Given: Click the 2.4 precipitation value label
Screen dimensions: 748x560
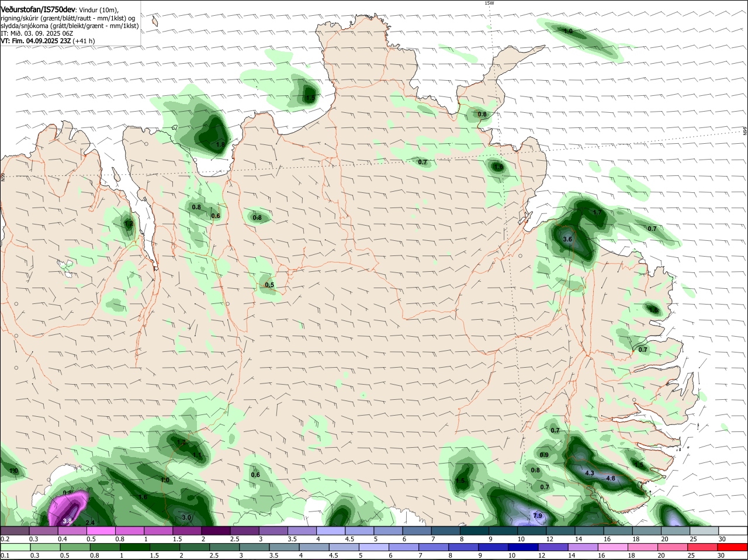Looking at the screenshot, I should (x=90, y=522).
